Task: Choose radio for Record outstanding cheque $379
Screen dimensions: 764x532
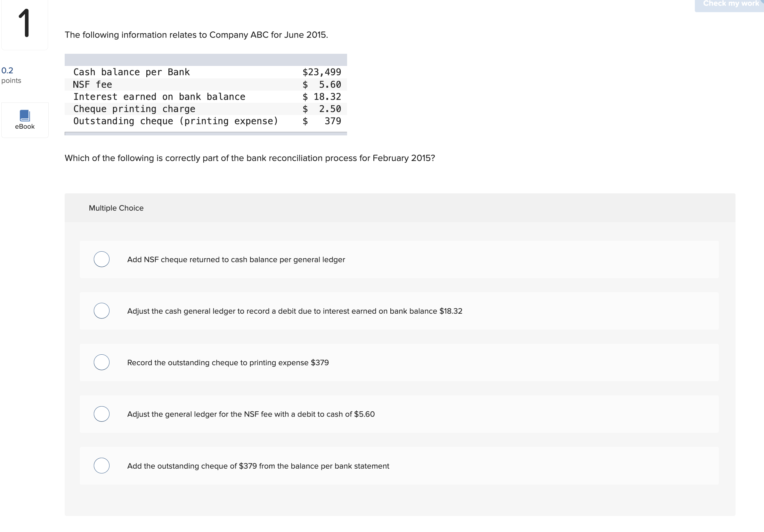Action: [102, 362]
